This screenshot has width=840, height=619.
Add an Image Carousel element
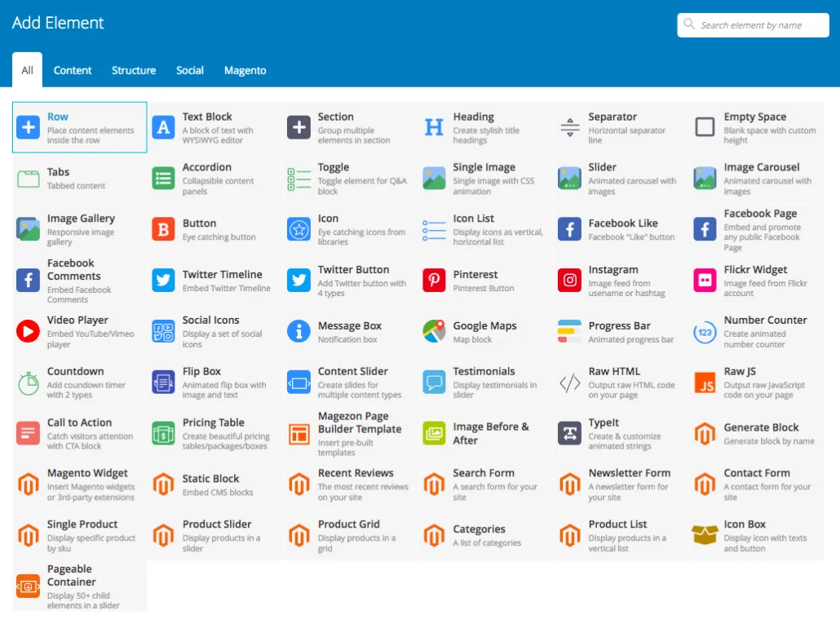(x=754, y=178)
